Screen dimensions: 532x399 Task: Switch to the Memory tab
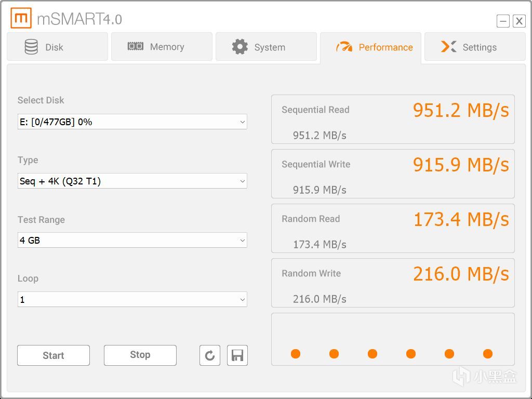[x=162, y=47]
